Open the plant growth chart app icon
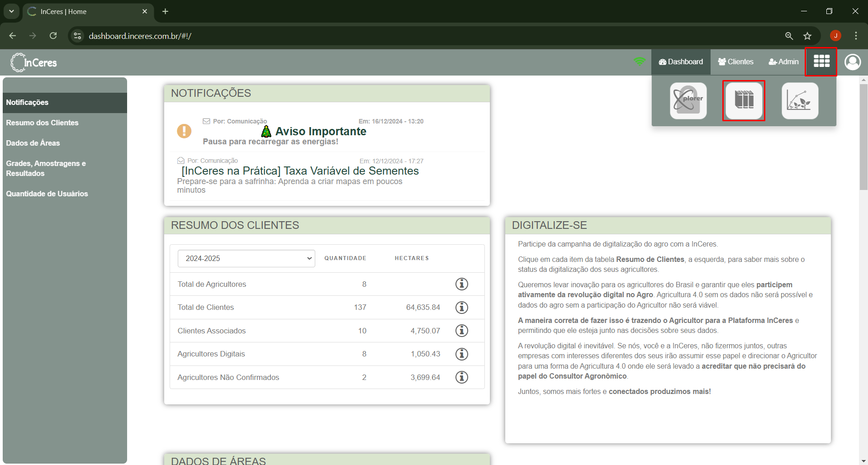868x465 pixels. point(800,100)
